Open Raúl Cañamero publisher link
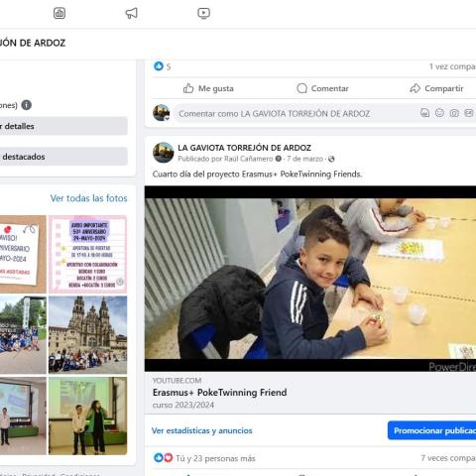The height and width of the screenshot is (476, 476). click(x=249, y=159)
